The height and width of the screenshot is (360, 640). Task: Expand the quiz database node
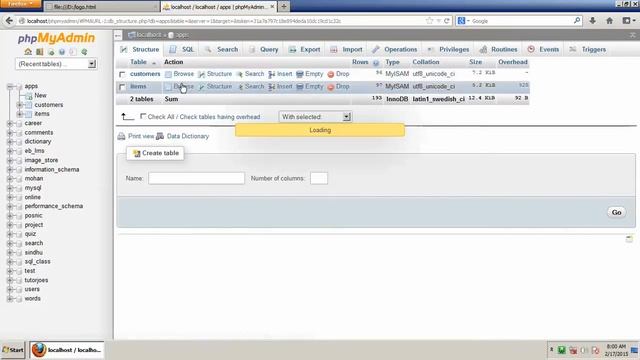tap(10, 234)
